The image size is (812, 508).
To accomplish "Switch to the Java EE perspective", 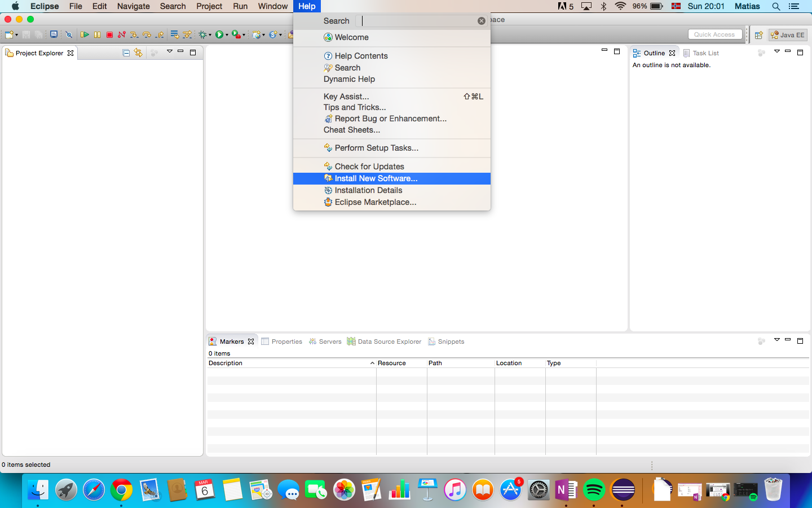I will pyautogui.click(x=788, y=35).
